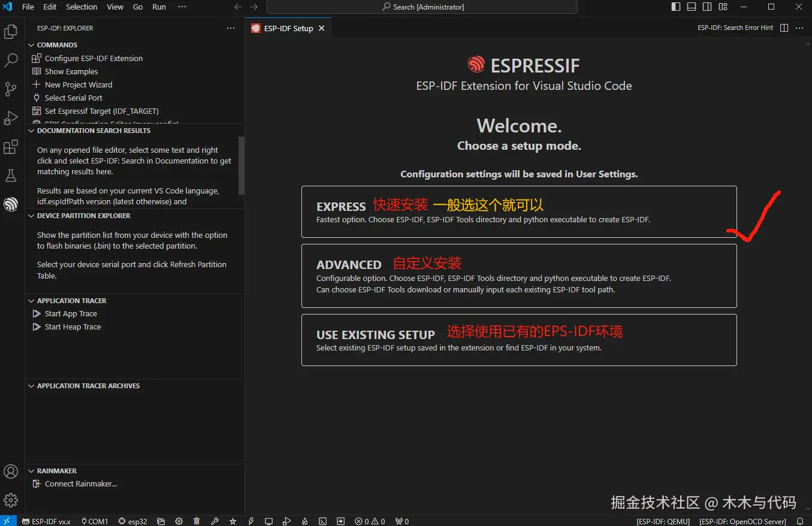
Task: Flash device lightning icon in status bar
Action: click(250, 521)
